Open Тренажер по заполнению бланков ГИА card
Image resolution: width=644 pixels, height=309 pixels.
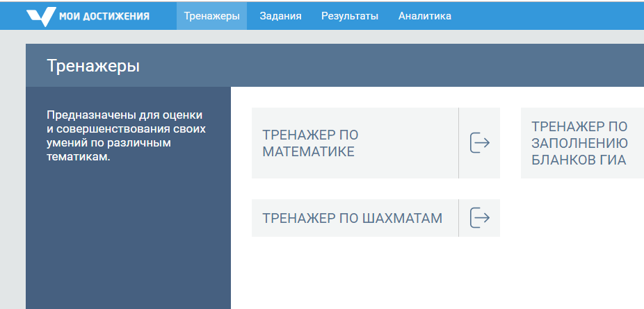582,143
